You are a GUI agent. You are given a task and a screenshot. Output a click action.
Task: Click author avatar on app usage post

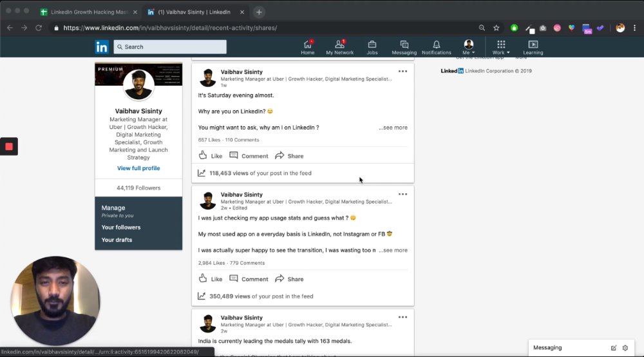[207, 200]
